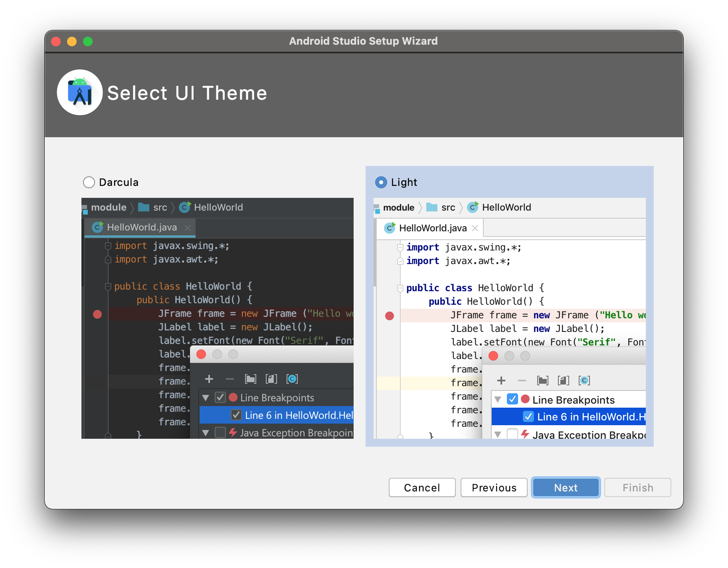Click the group-by-file icon in the Light preview
This screenshot has width=728, height=568.
[x=564, y=381]
